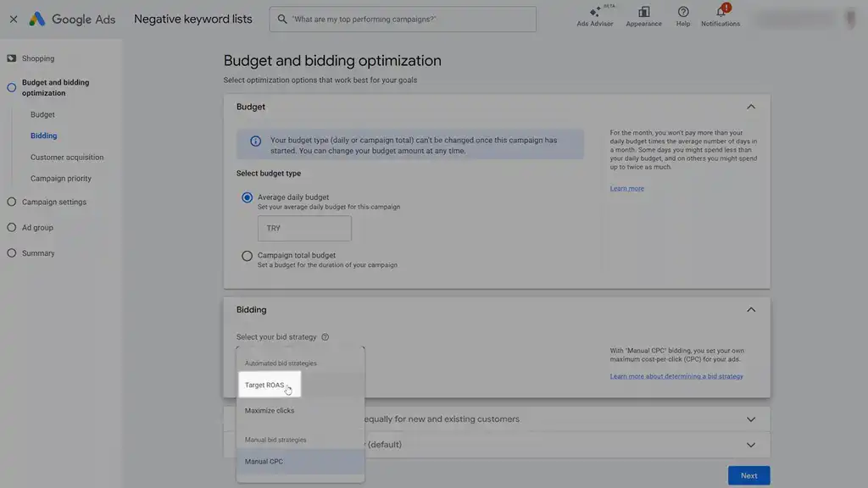Click Manual bid strategies heading

coord(275,440)
